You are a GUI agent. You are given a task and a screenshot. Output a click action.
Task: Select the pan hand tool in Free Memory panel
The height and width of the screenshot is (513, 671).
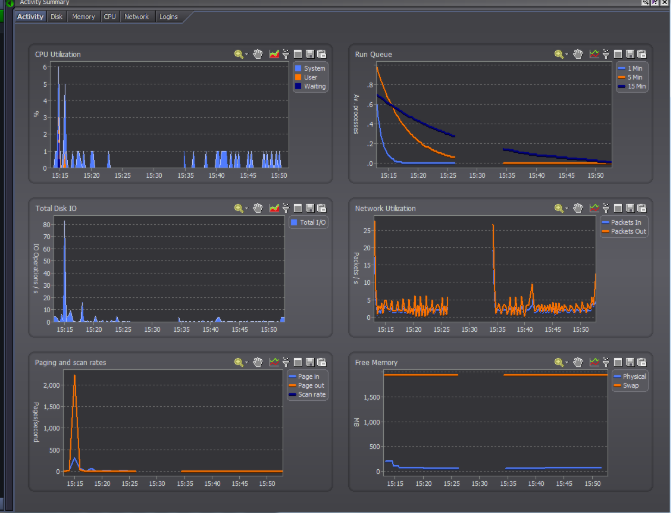(x=577, y=362)
